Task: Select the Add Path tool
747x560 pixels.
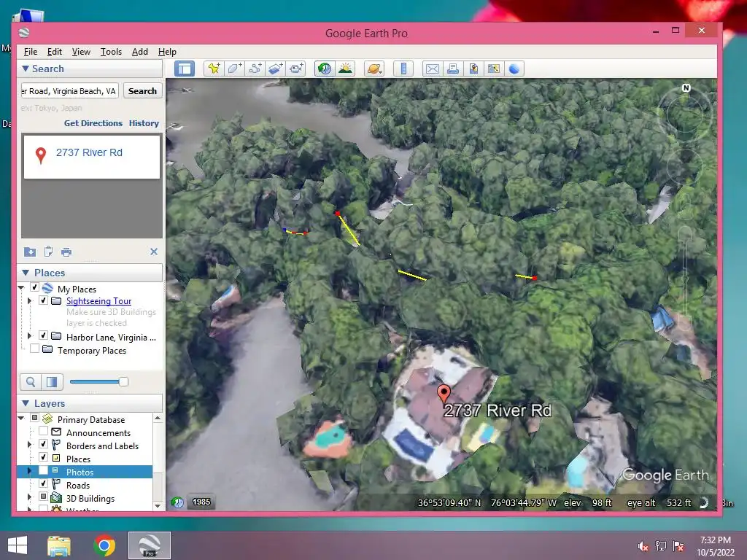Action: 255,69
